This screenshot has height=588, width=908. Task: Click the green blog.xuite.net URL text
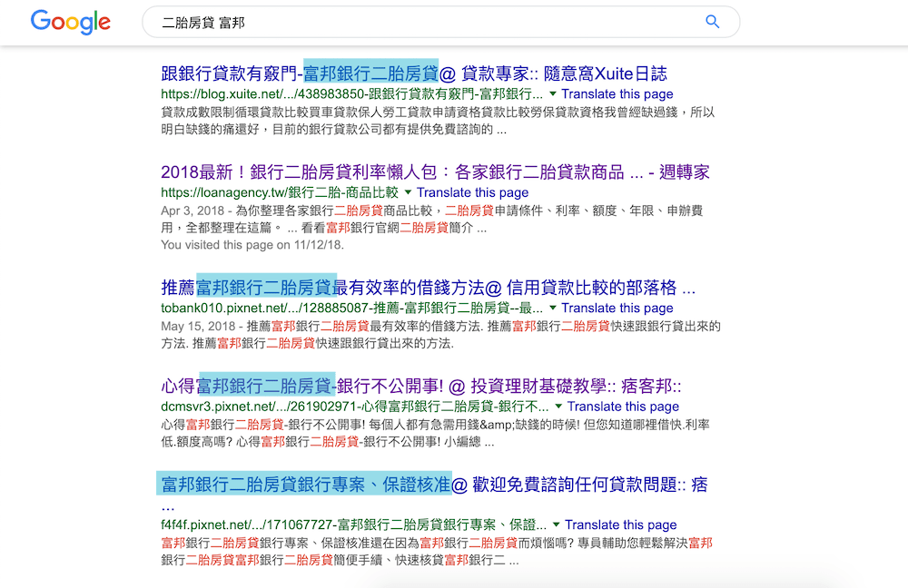352,93
